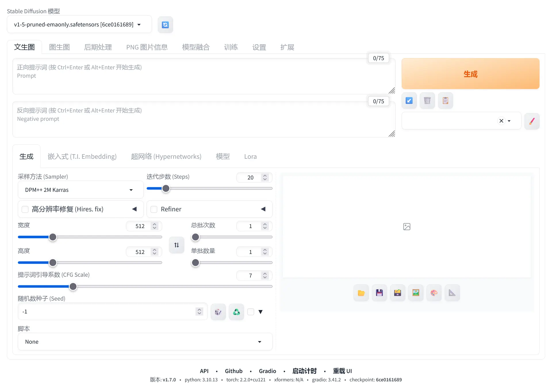Viewport: 552px width, 392px height.
Task: Open the style editor pencil icon
Action: pyautogui.click(x=532, y=121)
